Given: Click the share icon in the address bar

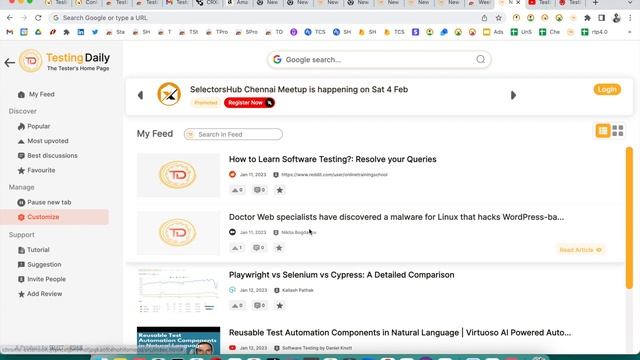Looking at the screenshot, I should (x=484, y=18).
